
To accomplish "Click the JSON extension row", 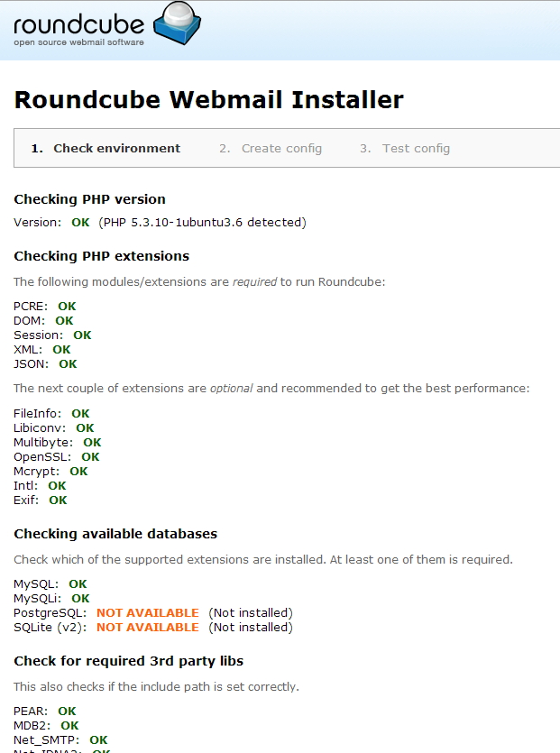I will pyautogui.click(x=45, y=364).
